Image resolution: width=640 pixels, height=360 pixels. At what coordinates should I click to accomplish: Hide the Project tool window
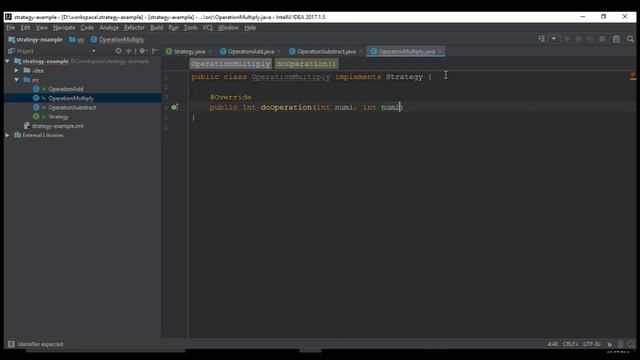154,51
